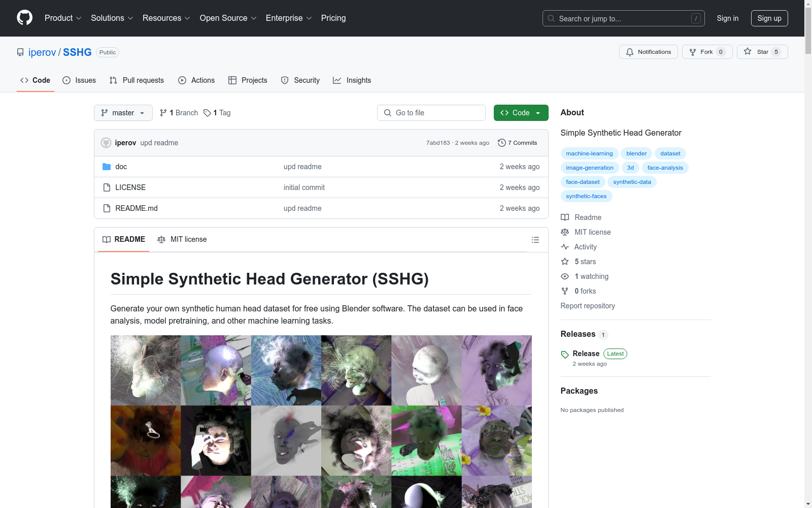Screen dimensions: 812x508
Task: Open commit hash 7abd183
Action: (x=438, y=143)
